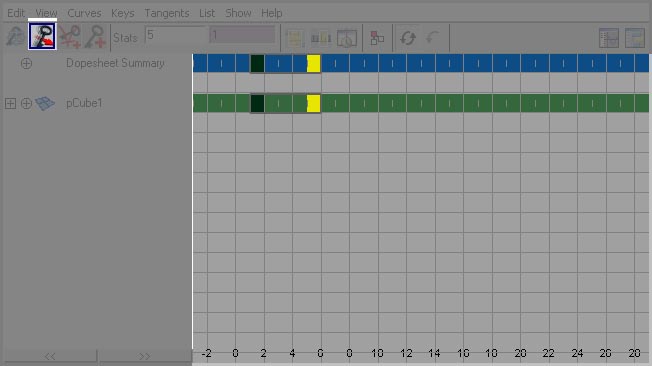The width and height of the screenshot is (652, 366).
Task: Select the first key tool icon in toolbar
Action: pyautogui.click(x=15, y=37)
